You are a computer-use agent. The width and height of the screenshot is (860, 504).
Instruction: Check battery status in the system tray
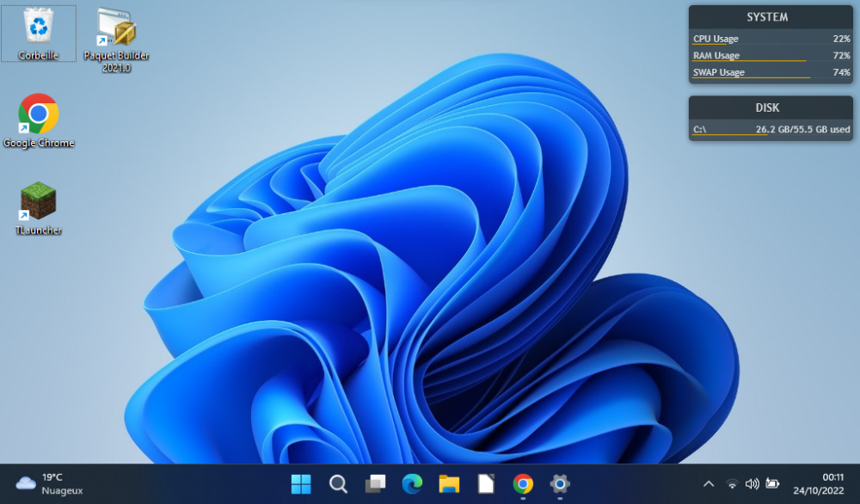[771, 483]
